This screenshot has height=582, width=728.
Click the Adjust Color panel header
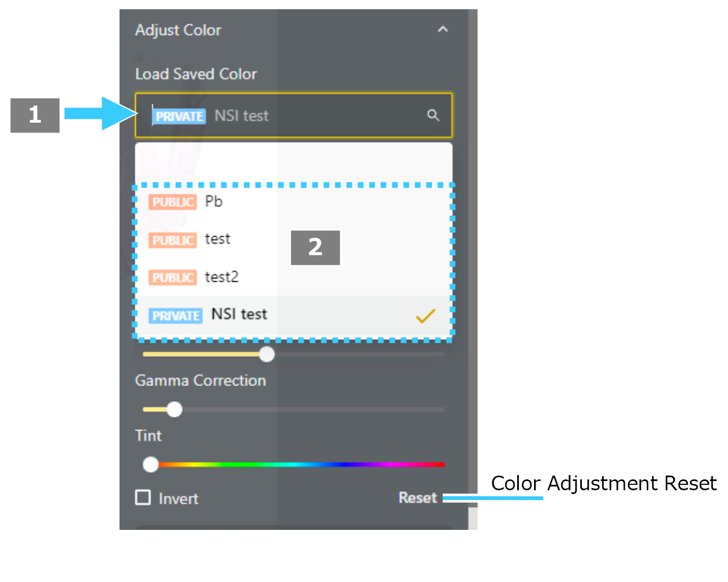click(293, 30)
